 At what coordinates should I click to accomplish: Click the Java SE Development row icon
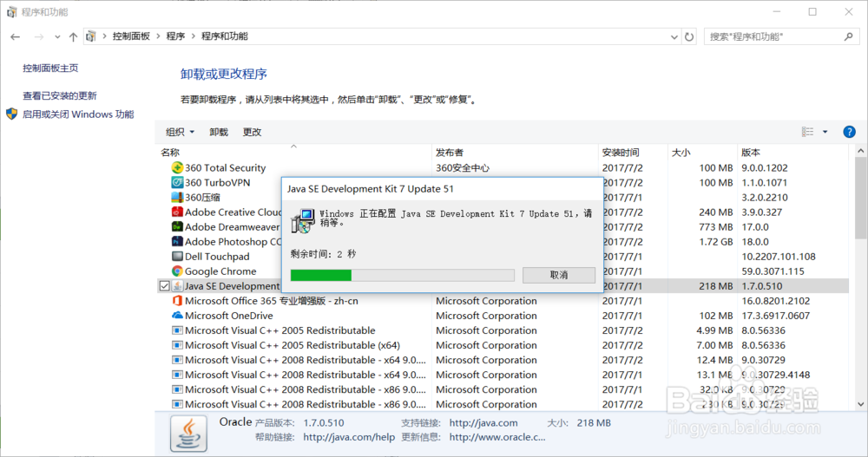tap(177, 286)
